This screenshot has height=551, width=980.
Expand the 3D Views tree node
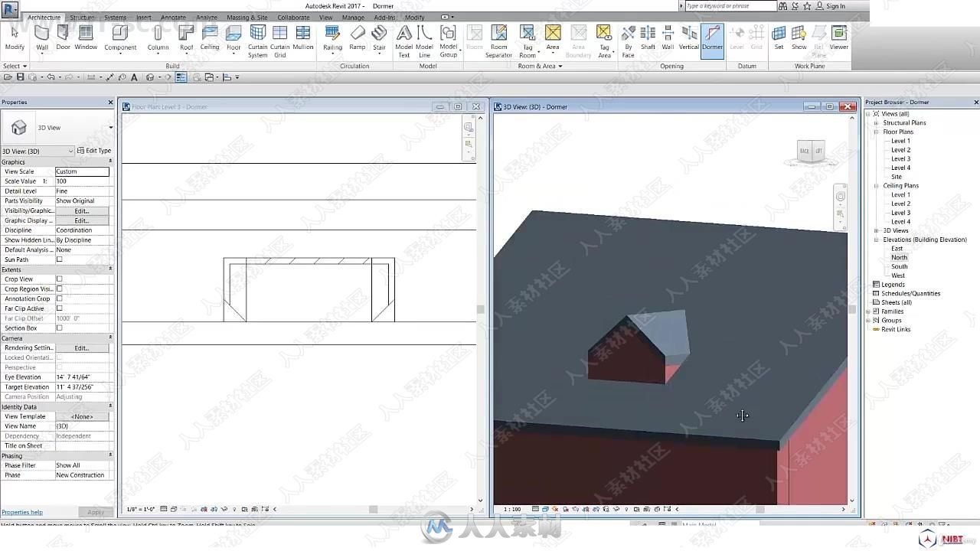tap(877, 230)
